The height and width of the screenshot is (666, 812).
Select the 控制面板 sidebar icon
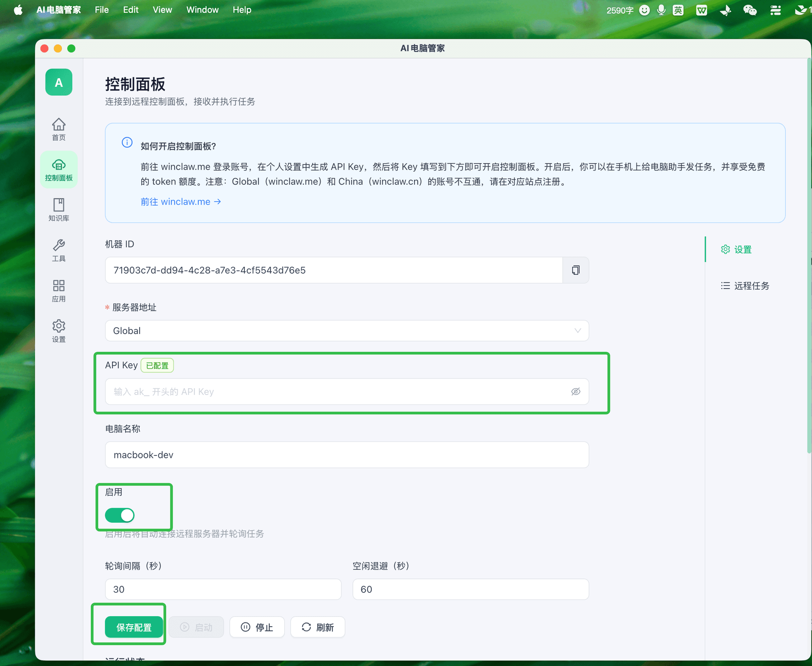(59, 169)
